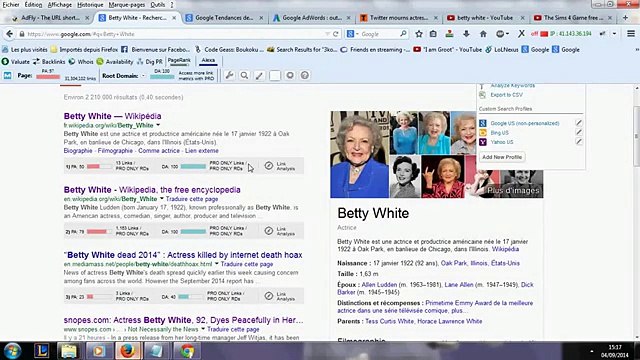Click Link Analysis for first result
The image size is (640, 360).
point(280,166)
